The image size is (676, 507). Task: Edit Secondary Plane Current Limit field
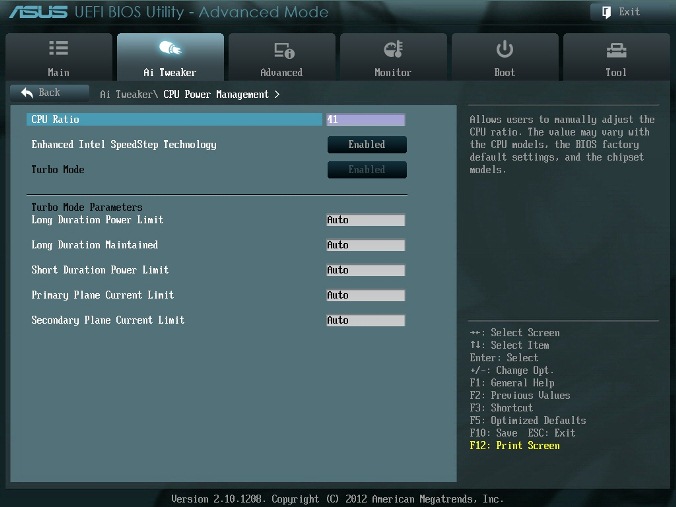[366, 320]
